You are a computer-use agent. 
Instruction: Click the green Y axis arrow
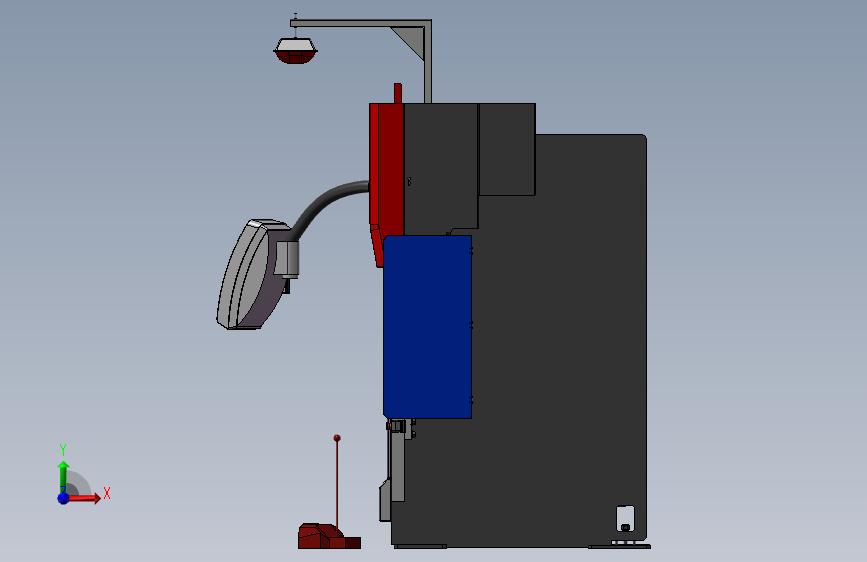pyautogui.click(x=63, y=477)
